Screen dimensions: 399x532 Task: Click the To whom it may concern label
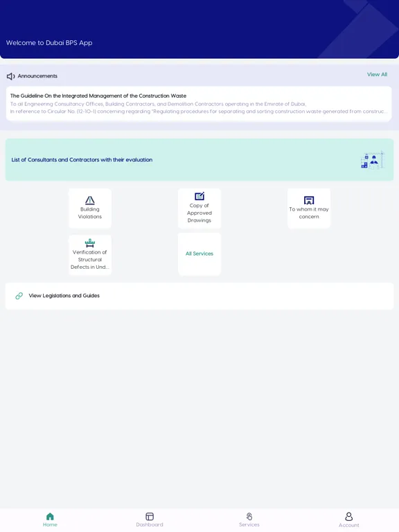point(309,213)
